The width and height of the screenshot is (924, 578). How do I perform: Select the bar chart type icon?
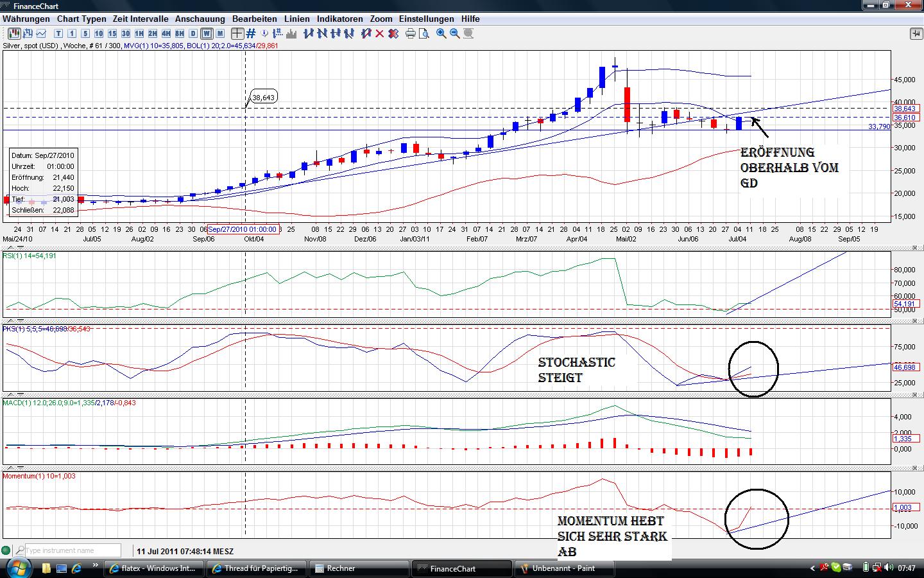pos(26,33)
